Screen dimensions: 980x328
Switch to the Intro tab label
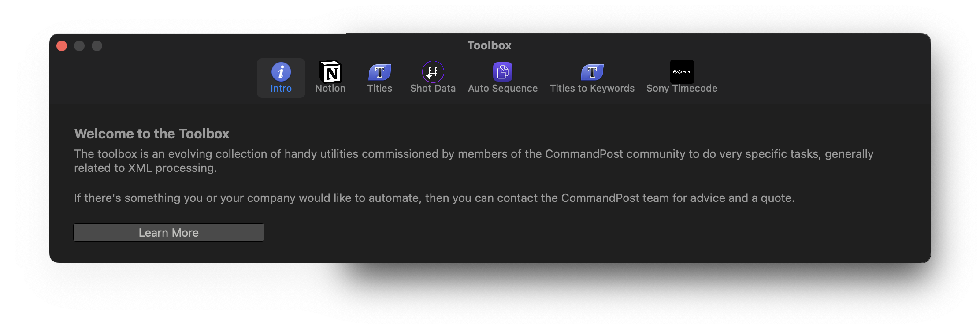[x=281, y=89]
